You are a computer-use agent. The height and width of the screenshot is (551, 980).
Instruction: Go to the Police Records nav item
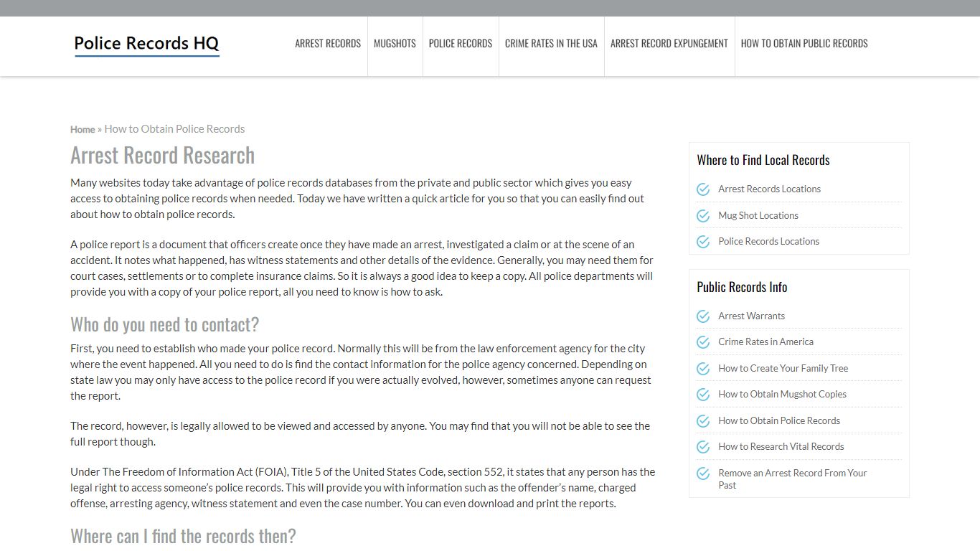pyautogui.click(x=461, y=44)
